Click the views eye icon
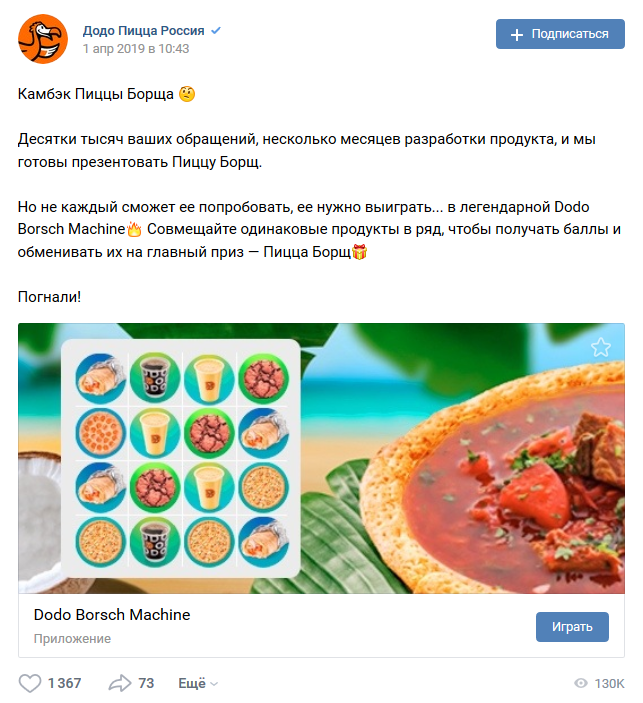The height and width of the screenshot is (703, 643). coord(581,683)
